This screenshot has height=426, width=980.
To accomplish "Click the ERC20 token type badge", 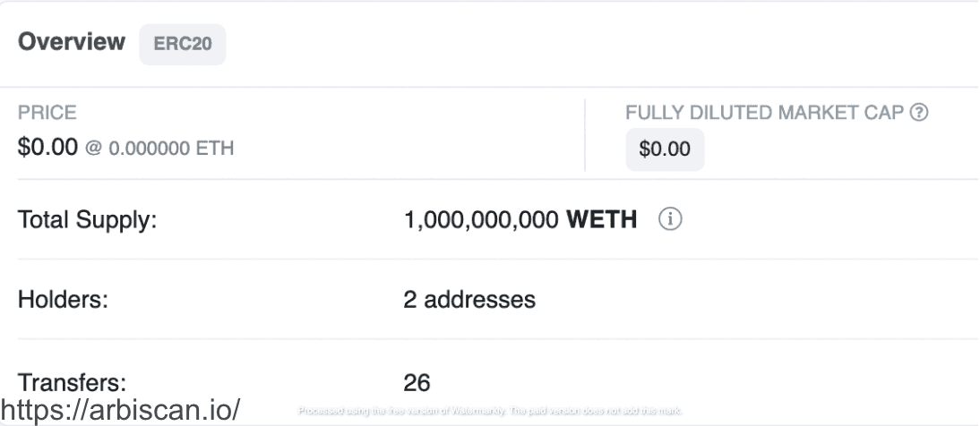I will [183, 45].
